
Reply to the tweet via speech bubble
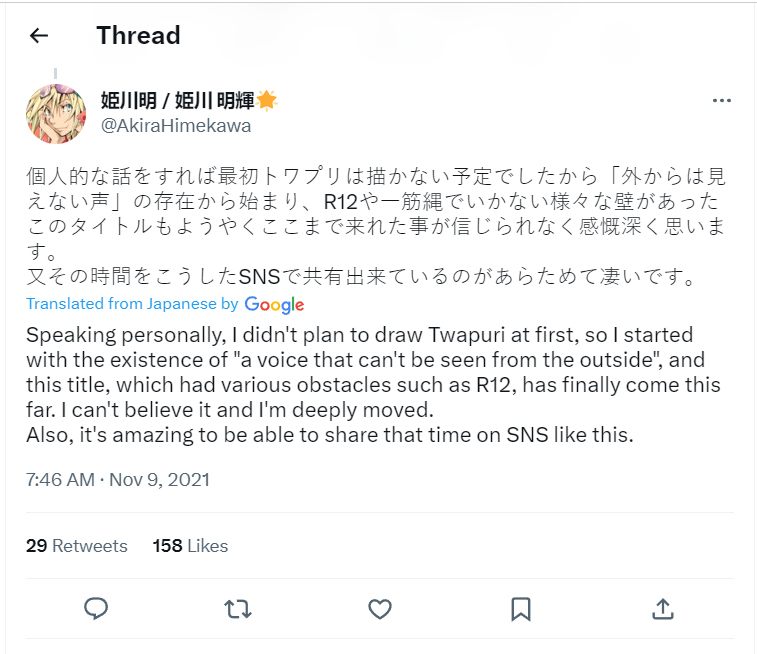tap(96, 607)
